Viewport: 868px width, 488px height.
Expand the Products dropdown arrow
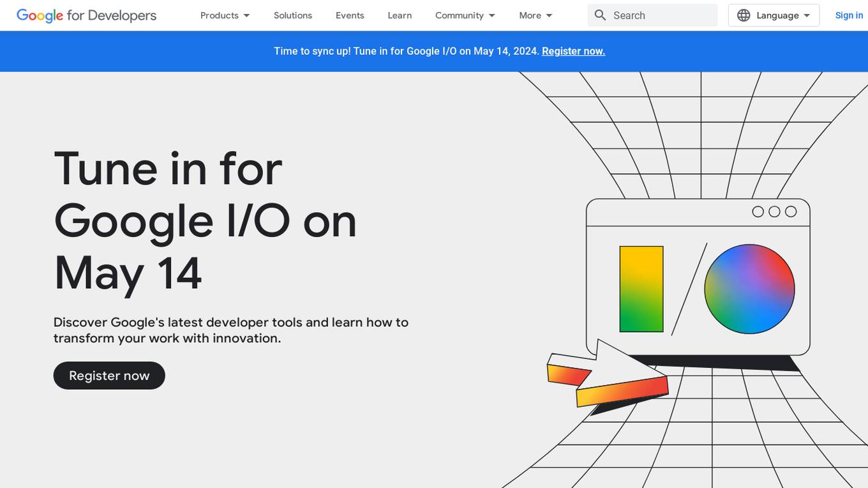[247, 15]
